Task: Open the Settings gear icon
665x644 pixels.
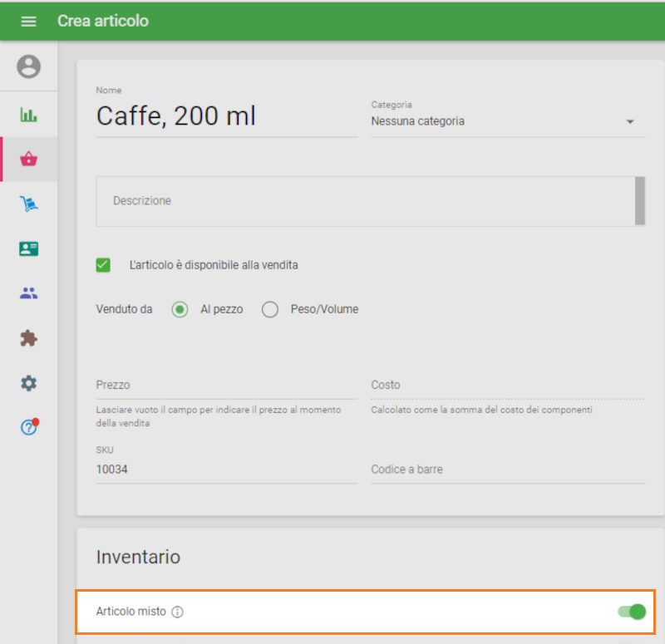Action: [28, 383]
